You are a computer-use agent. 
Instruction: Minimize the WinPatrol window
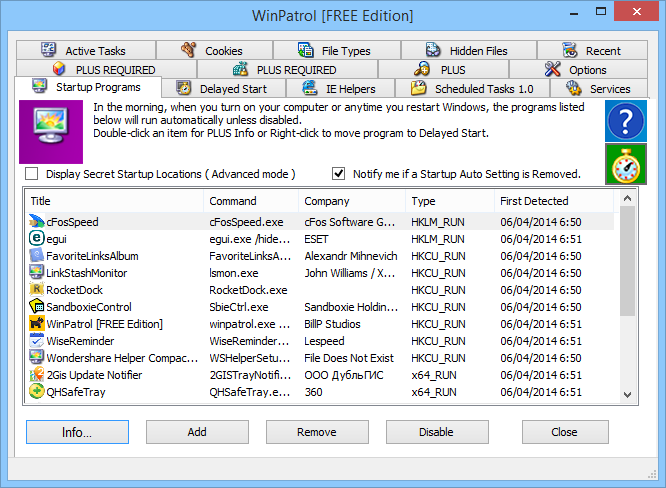574,12
